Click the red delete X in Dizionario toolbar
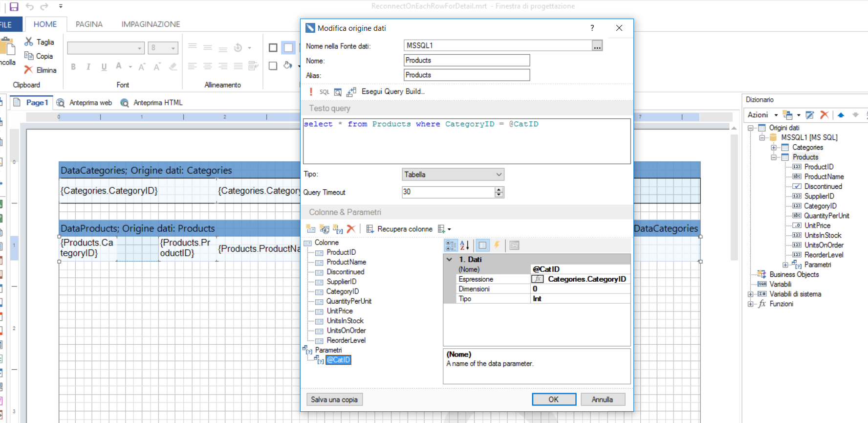 pos(825,115)
